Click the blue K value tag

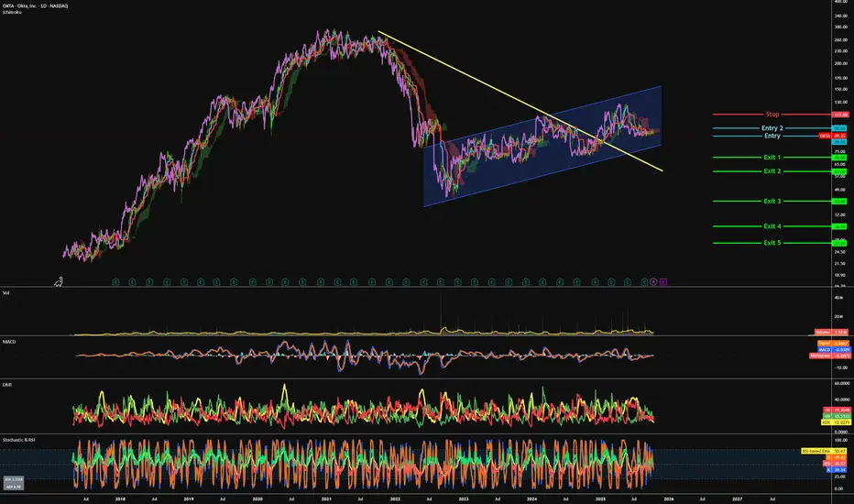[x=836, y=469]
